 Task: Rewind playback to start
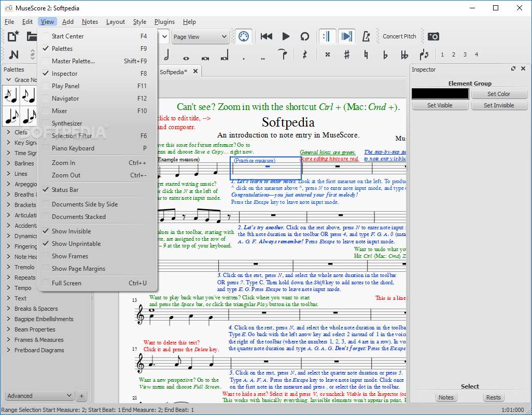click(x=267, y=36)
